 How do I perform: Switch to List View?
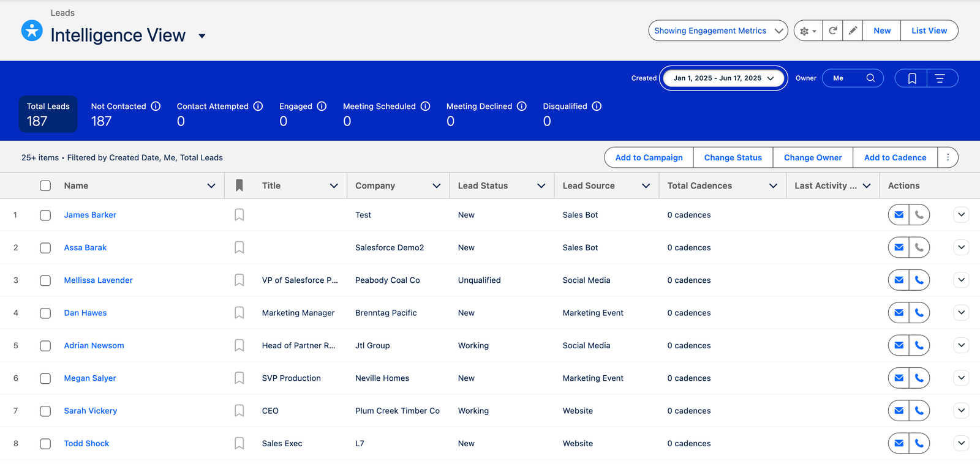pyautogui.click(x=929, y=31)
